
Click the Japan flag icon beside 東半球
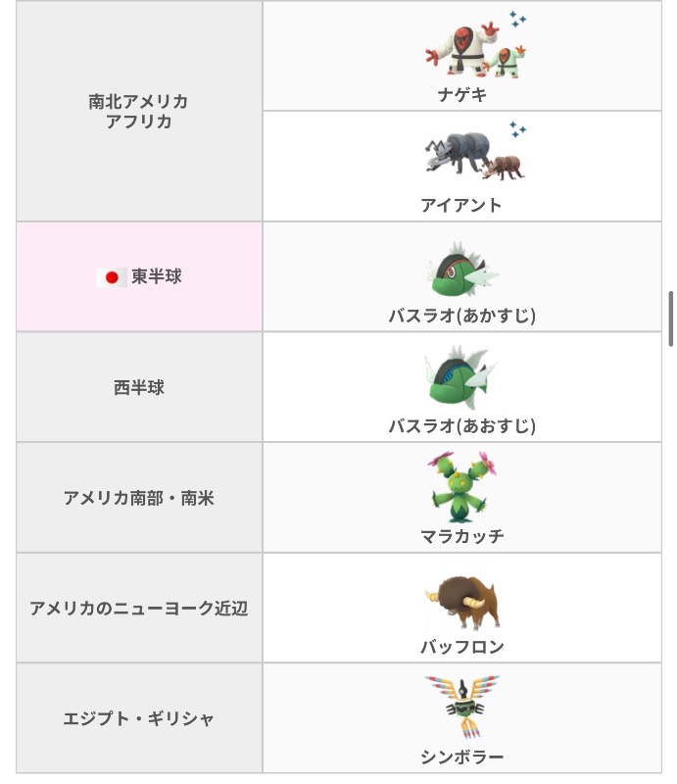pyautogui.click(x=112, y=277)
